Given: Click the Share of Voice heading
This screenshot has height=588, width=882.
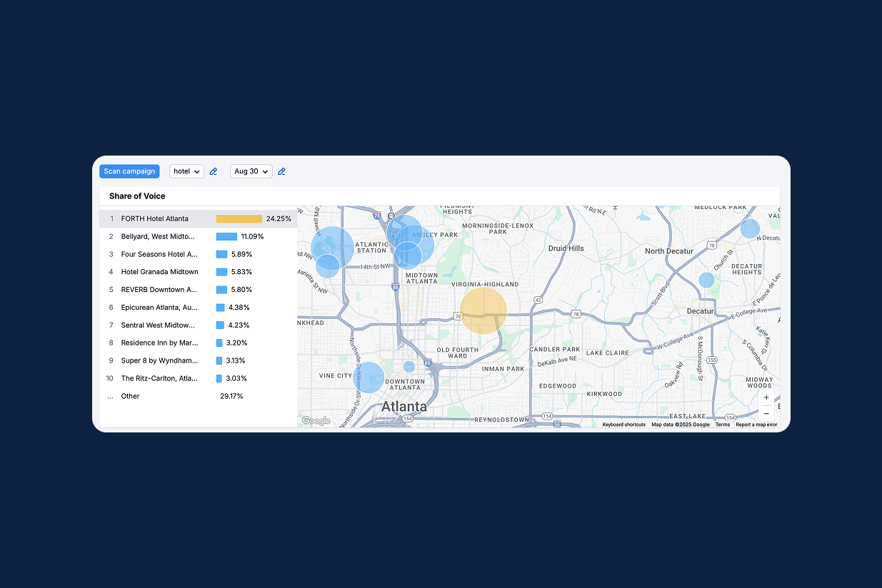Looking at the screenshot, I should click(137, 196).
